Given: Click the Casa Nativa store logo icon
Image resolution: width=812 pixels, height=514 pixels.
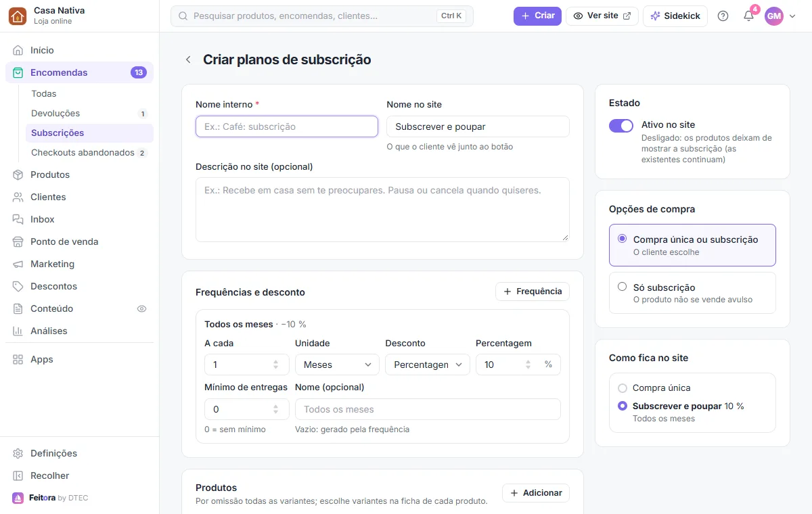Looking at the screenshot, I should pos(18,16).
